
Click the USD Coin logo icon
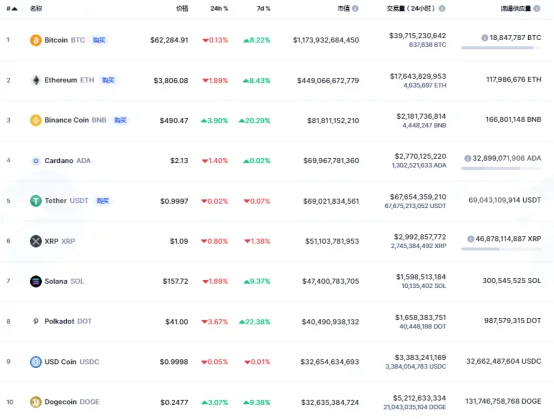(36, 361)
